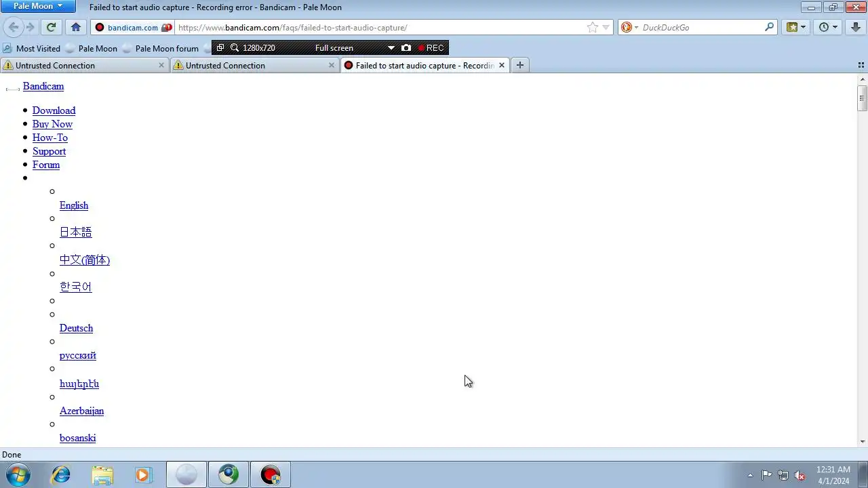The image size is (868, 488).
Task: Click the vertical scrollbar thumb
Action: [862, 98]
